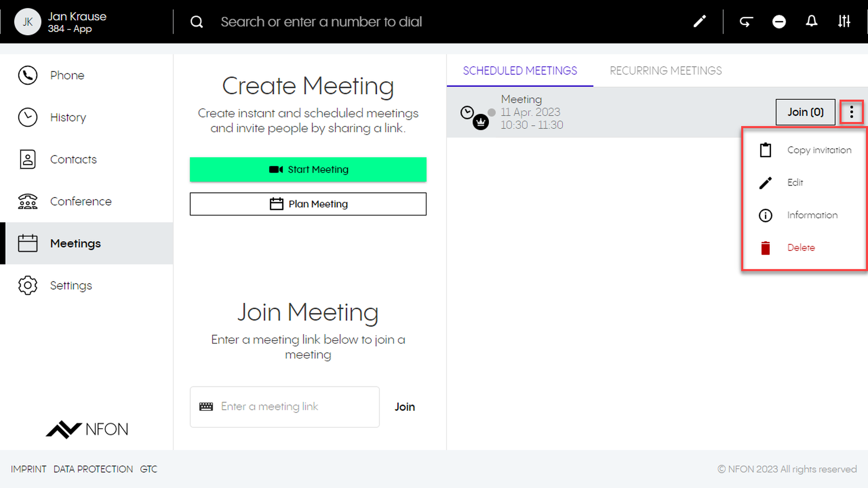Switch to Recurring Meetings tab

[665, 71]
